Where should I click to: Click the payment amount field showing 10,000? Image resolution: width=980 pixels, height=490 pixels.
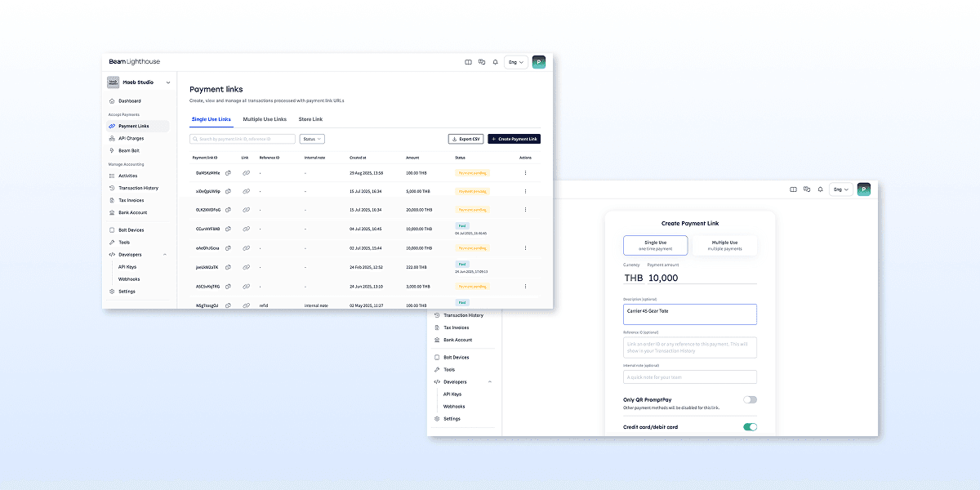pyautogui.click(x=702, y=278)
